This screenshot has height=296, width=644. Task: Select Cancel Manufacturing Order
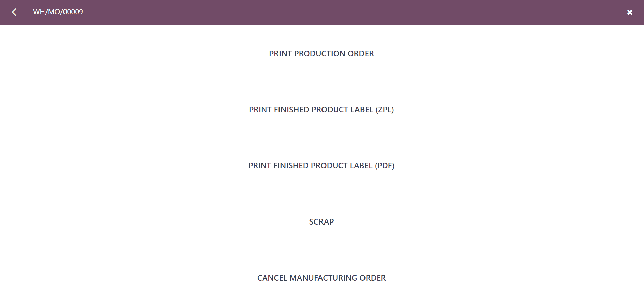click(321, 278)
